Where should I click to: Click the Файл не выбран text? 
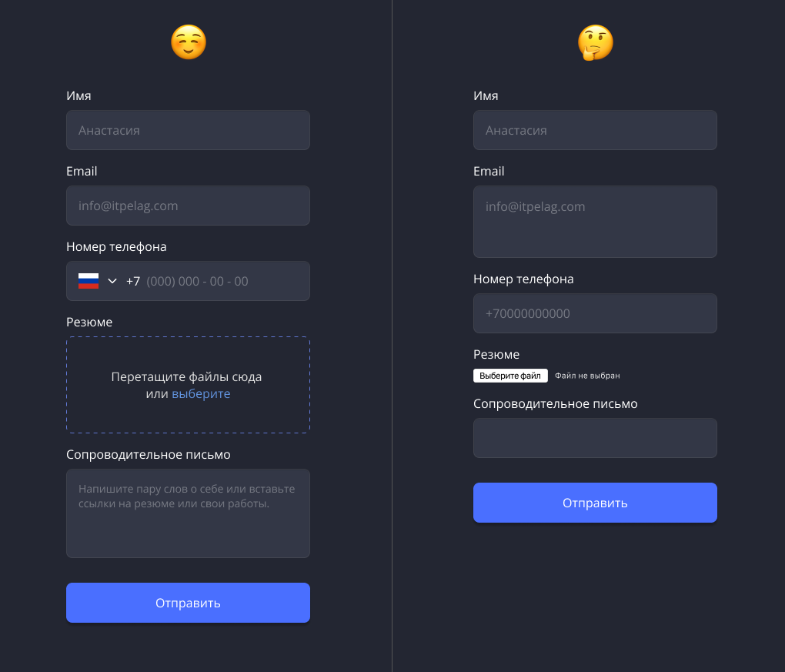point(587,376)
